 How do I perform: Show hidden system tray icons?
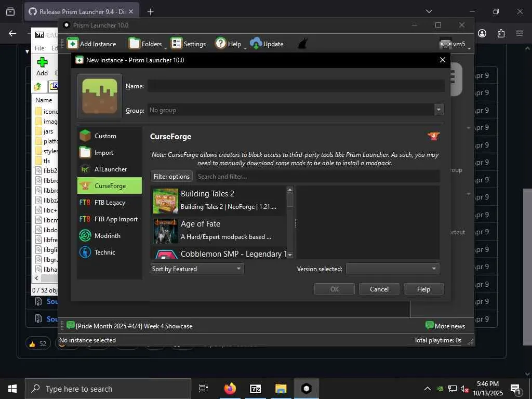(428, 389)
